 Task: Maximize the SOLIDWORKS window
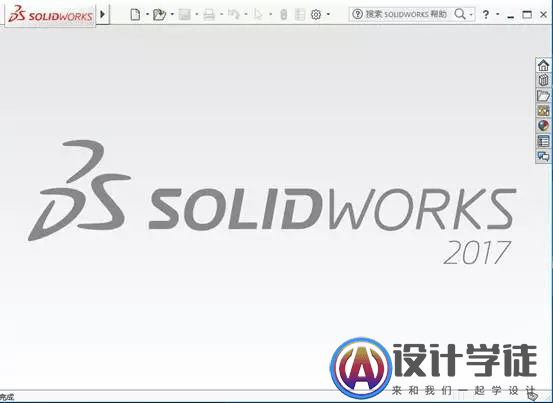(x=527, y=14)
